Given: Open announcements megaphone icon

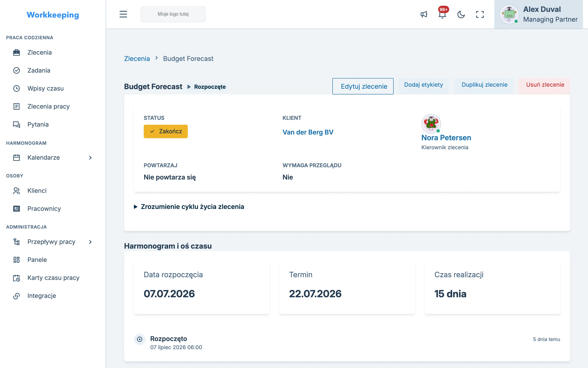Looking at the screenshot, I should (424, 14).
